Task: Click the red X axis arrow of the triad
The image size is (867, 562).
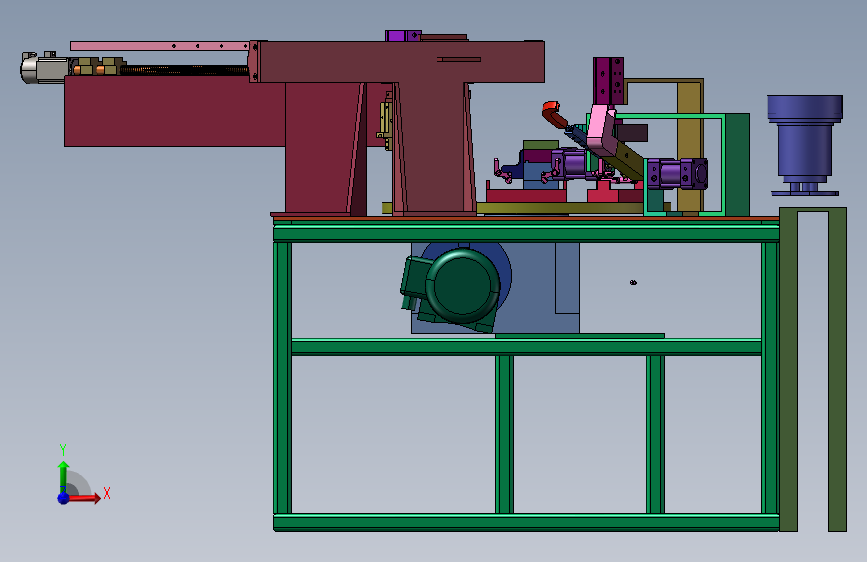Action: tap(83, 498)
